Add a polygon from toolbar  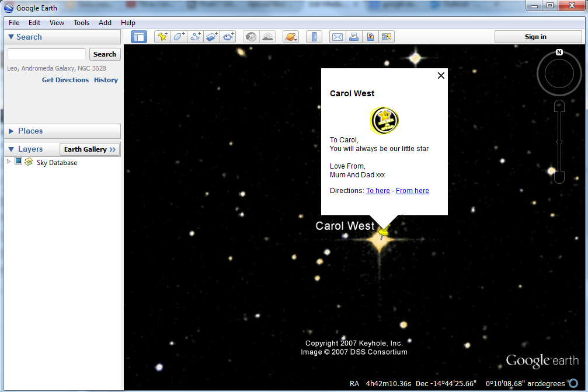[x=179, y=37]
